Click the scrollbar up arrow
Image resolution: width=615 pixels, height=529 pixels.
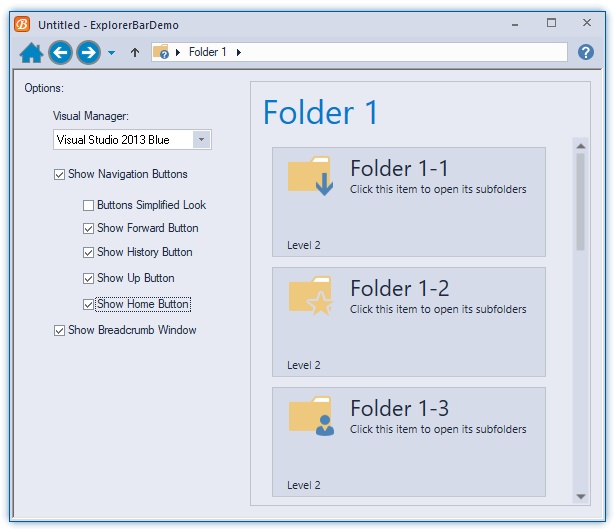point(581,146)
